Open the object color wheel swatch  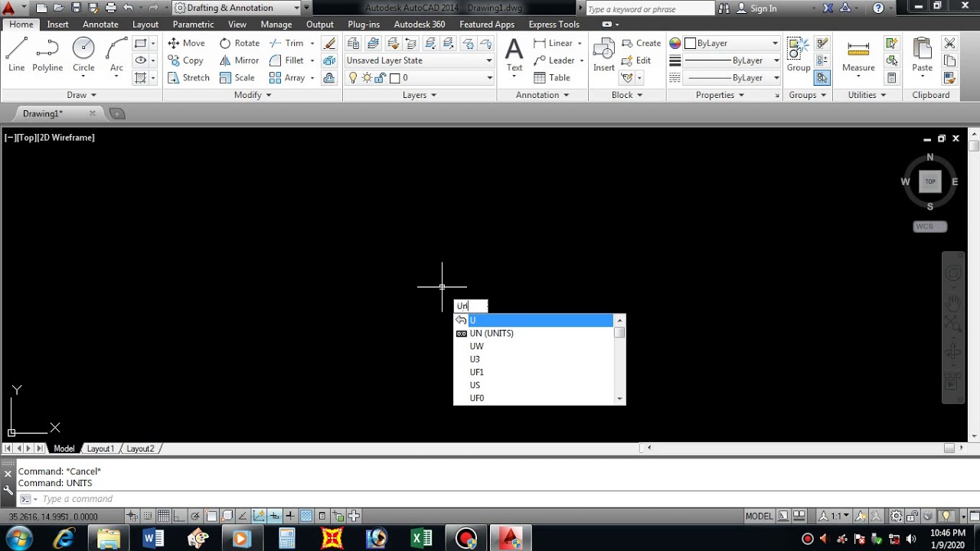pos(675,43)
